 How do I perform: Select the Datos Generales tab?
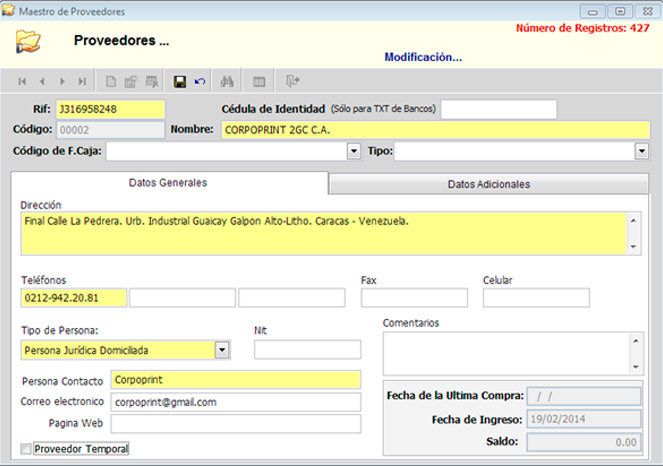coord(169,183)
